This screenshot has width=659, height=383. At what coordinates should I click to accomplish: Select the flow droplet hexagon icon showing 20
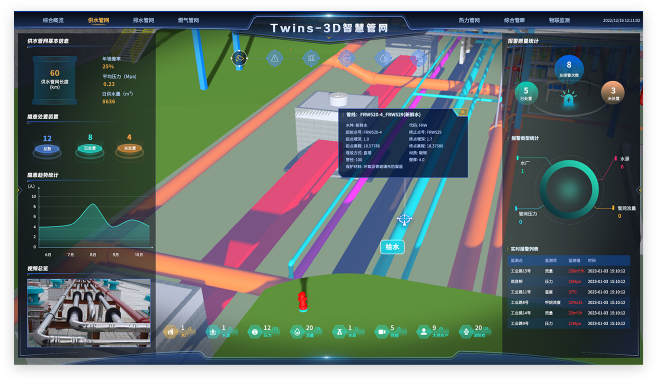[297, 332]
